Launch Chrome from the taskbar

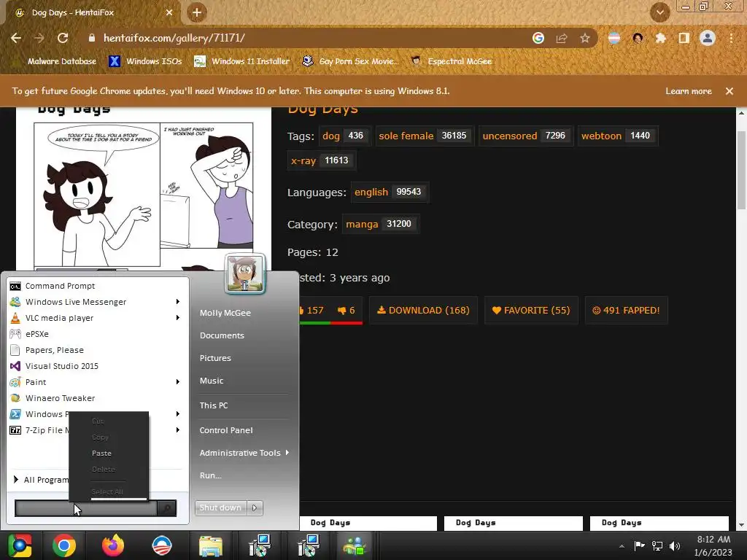click(x=64, y=545)
